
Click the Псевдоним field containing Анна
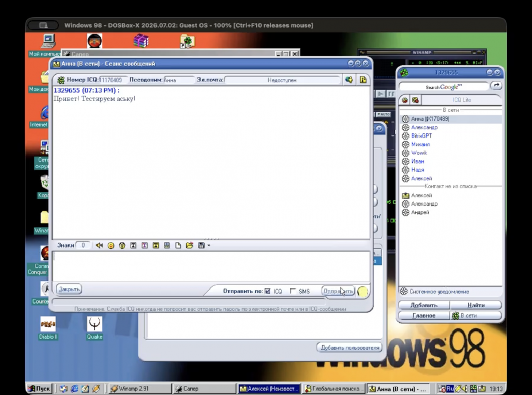coord(179,80)
